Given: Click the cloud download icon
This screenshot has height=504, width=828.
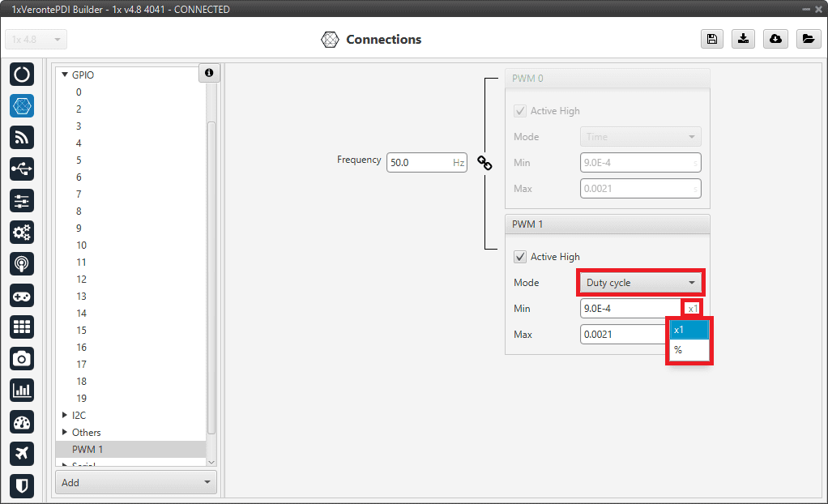Looking at the screenshot, I should click(775, 40).
